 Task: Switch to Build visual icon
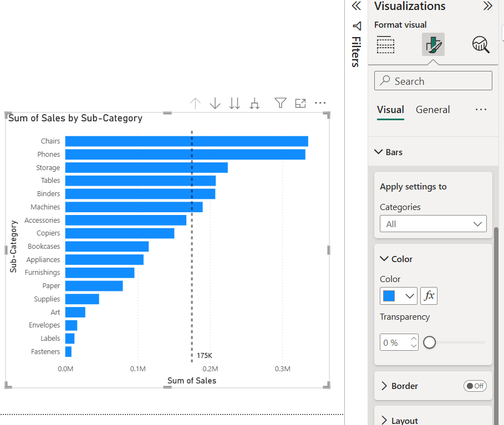385,44
